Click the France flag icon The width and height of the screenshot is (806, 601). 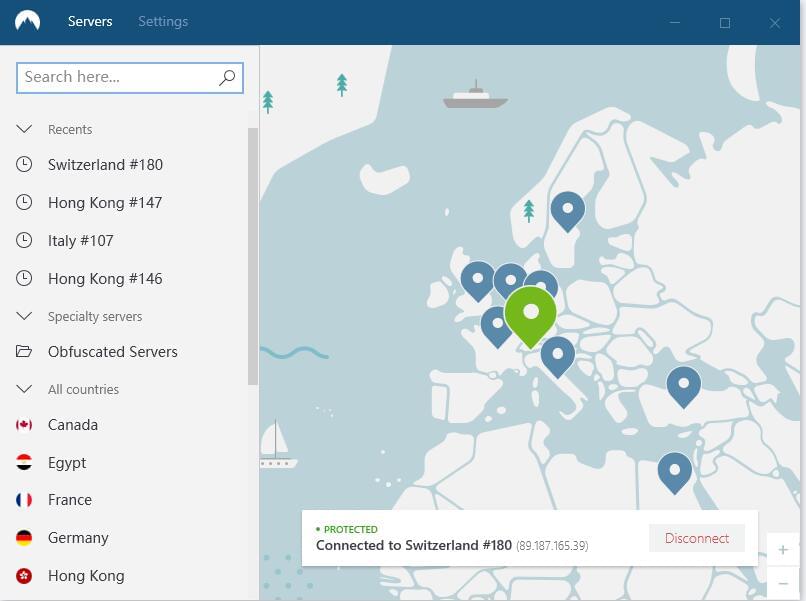tap(24, 500)
